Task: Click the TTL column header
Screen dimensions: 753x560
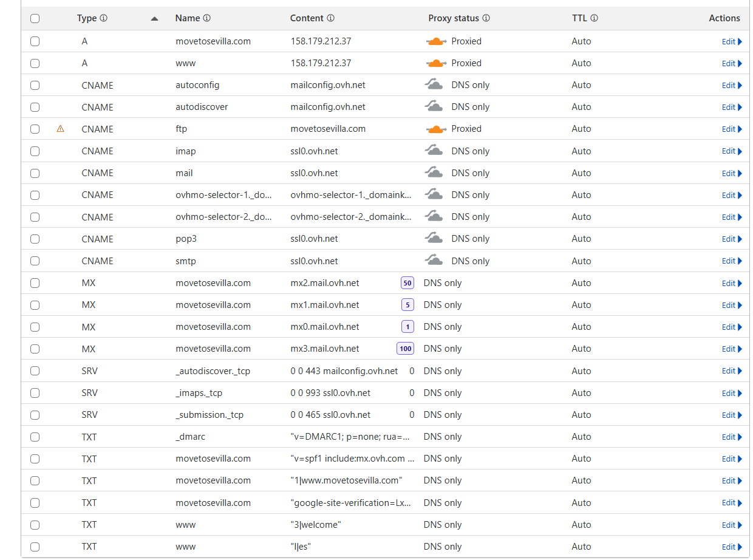Action: [x=579, y=18]
